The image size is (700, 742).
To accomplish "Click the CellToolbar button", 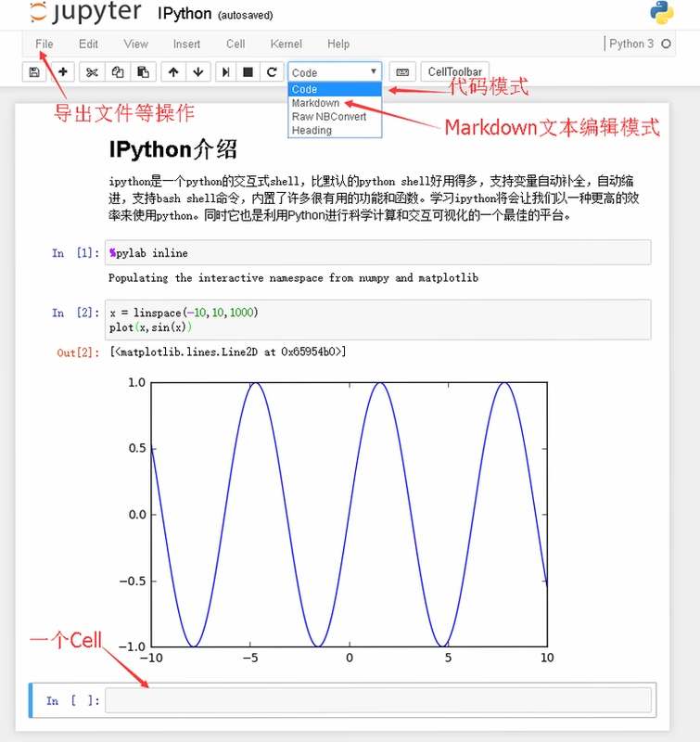I will (454, 72).
